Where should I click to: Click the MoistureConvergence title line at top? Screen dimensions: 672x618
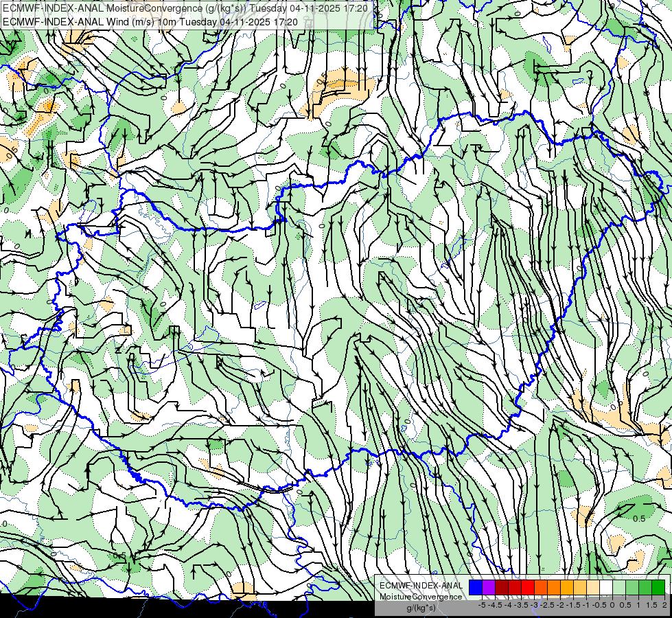click(185, 8)
